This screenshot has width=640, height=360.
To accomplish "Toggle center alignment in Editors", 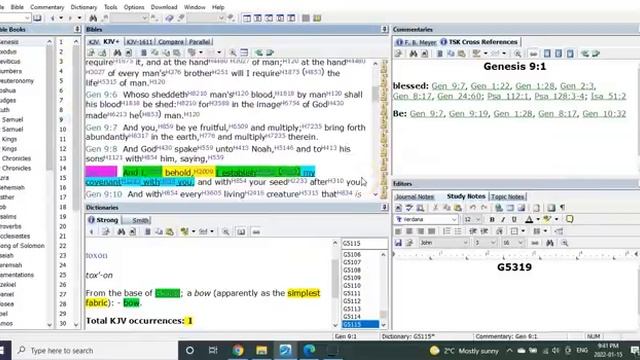I will 409,231.
